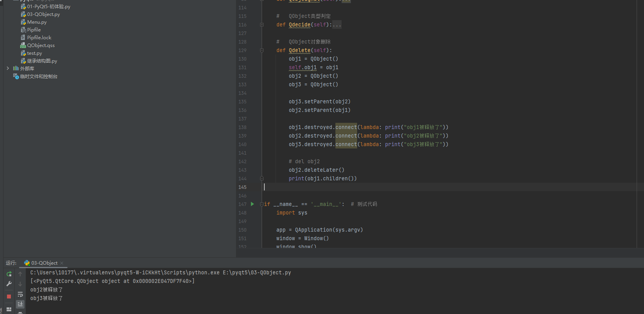Click the QSS file icon of QObject.qss

(x=23, y=45)
